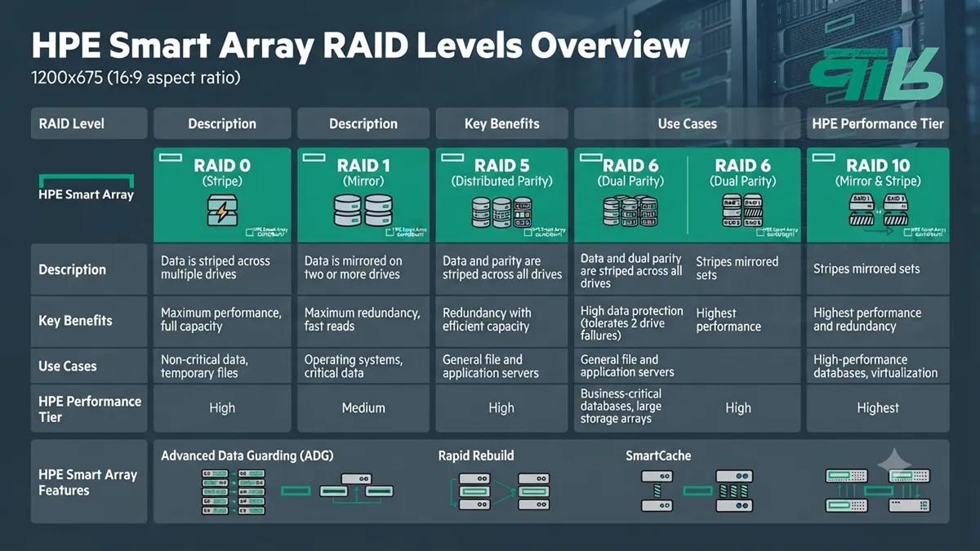The height and width of the screenshot is (551, 980).
Task: Click the disk stack icon under RAID 10 (Mirror & Stripe)
Action: tap(878, 211)
